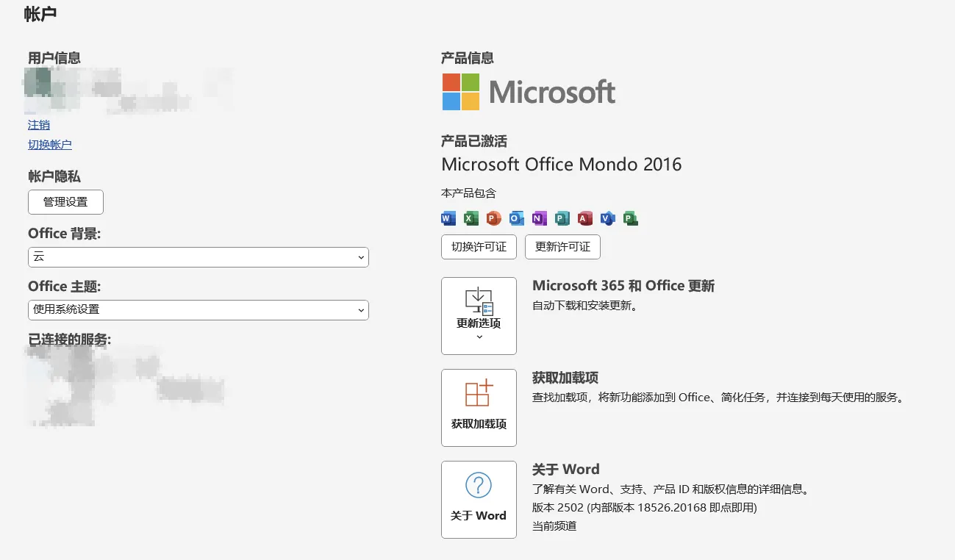Image resolution: width=955 pixels, height=560 pixels.
Task: Open the Office 主题 dropdown
Action: (198, 310)
